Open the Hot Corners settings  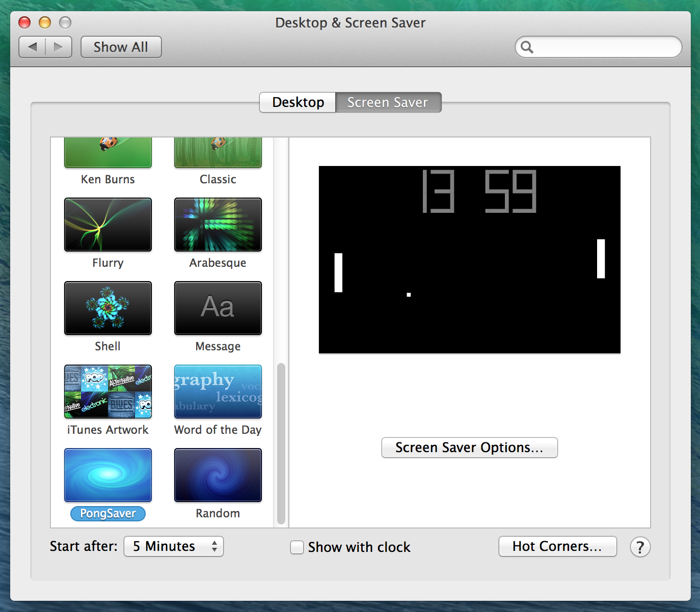pyautogui.click(x=557, y=546)
